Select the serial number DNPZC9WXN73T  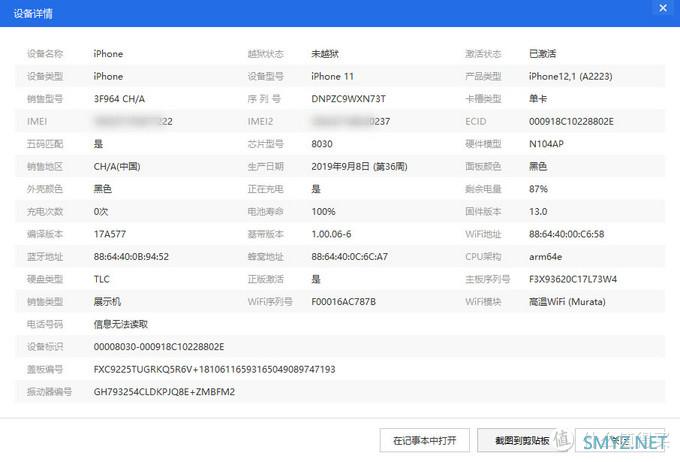[349, 99]
